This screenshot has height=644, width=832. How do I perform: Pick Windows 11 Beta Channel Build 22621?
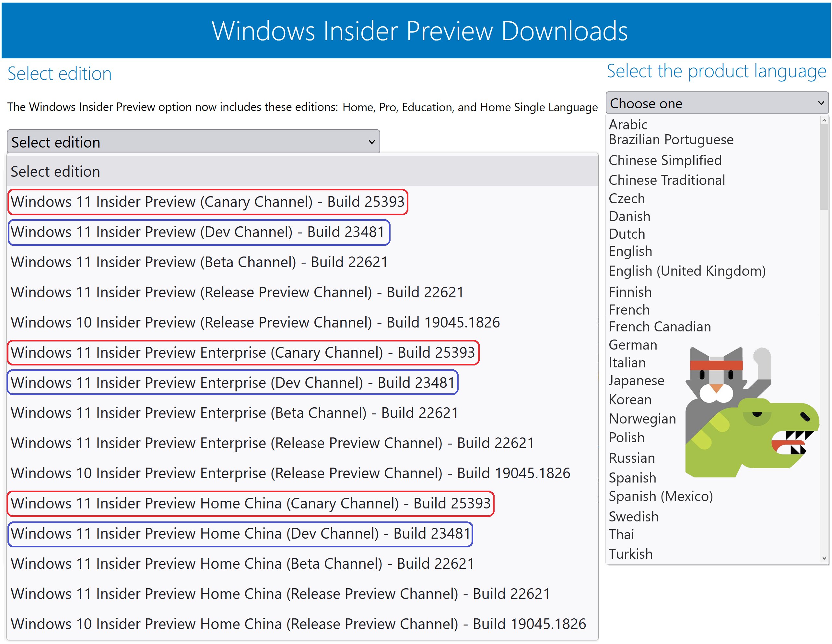pyautogui.click(x=199, y=262)
